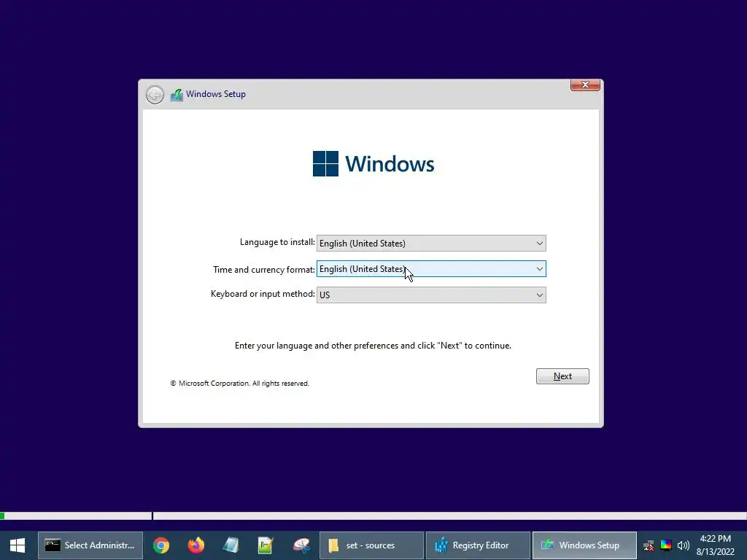Image resolution: width=747 pixels, height=560 pixels.
Task: Open the Language to install dropdown
Action: click(x=431, y=244)
